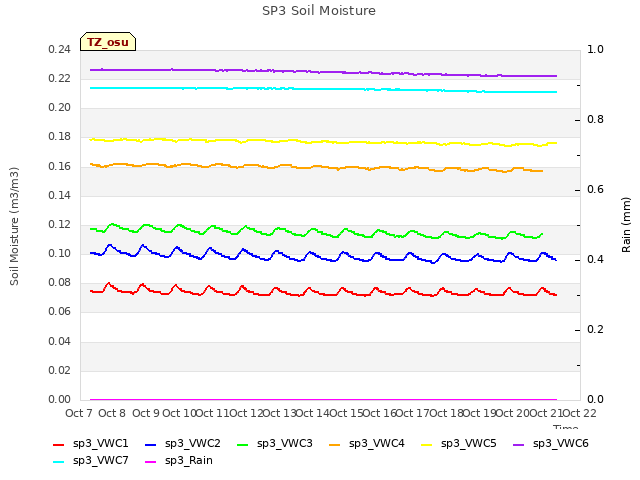Click the blue sp3_VWC2 legend swatch
The width and height of the screenshot is (640, 480).
pos(151,444)
